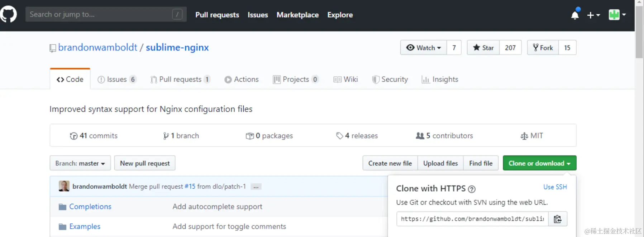This screenshot has height=237, width=644.
Task: Click brandonwamboldt's commit avatar
Action: 64,186
